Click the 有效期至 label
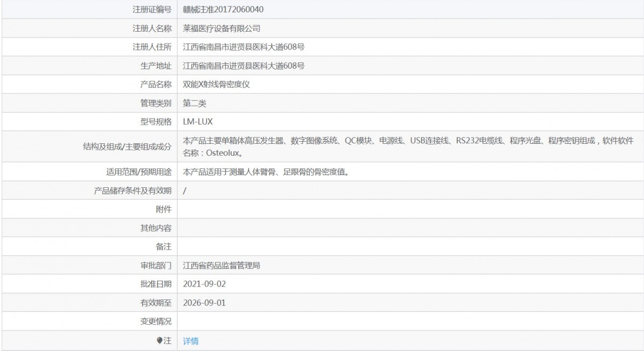This screenshot has width=644, height=351. [156, 303]
